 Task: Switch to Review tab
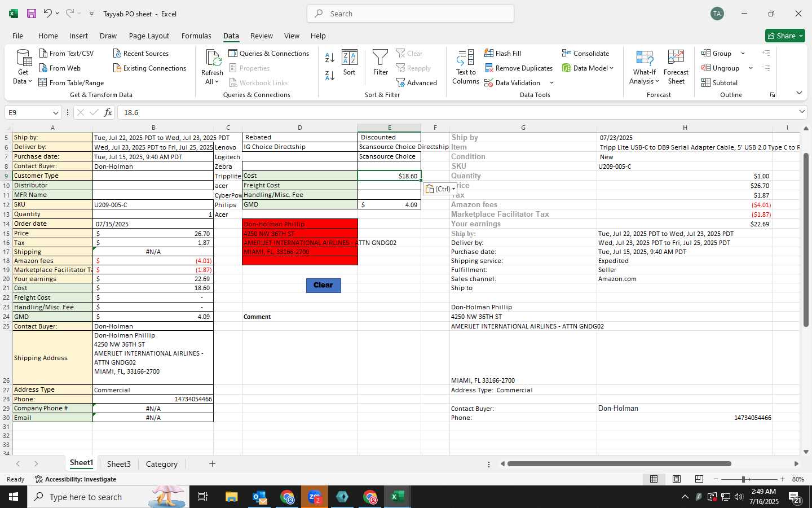(x=262, y=36)
